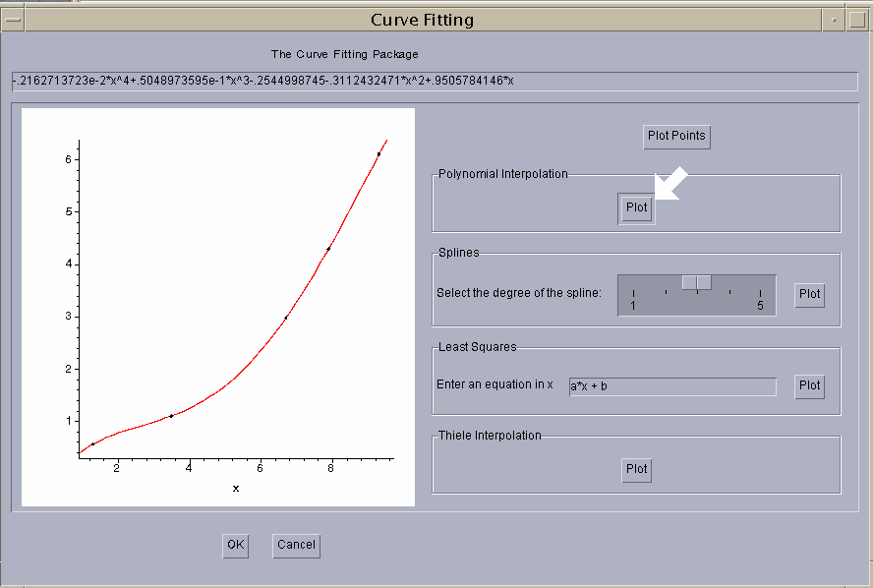Maximize the Curve Fitting window
Viewport: 873px width, 588px height.
(858, 20)
